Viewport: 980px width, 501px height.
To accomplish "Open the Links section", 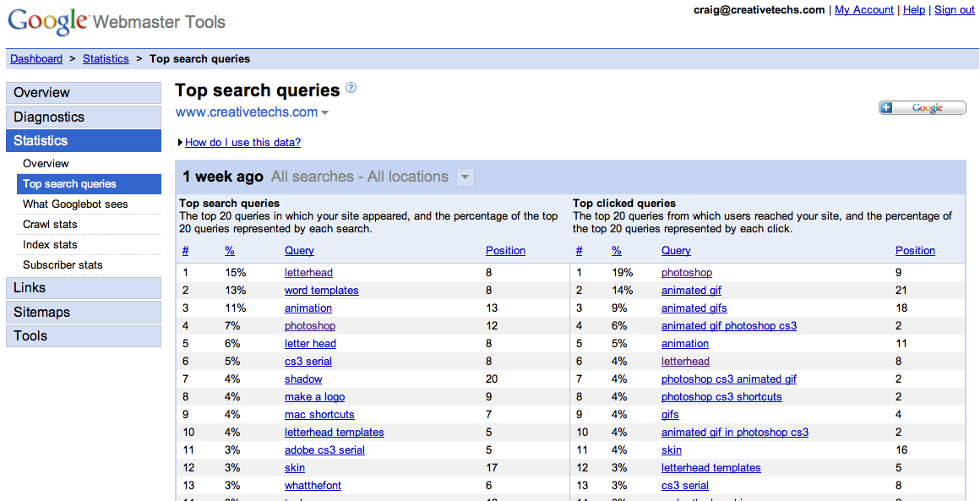I will (x=84, y=288).
